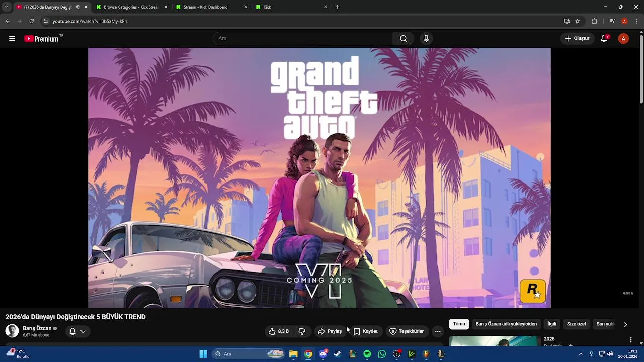Image resolution: width=644 pixels, height=362 pixels.
Task: Select the Size özel filter chip
Action: click(576, 324)
